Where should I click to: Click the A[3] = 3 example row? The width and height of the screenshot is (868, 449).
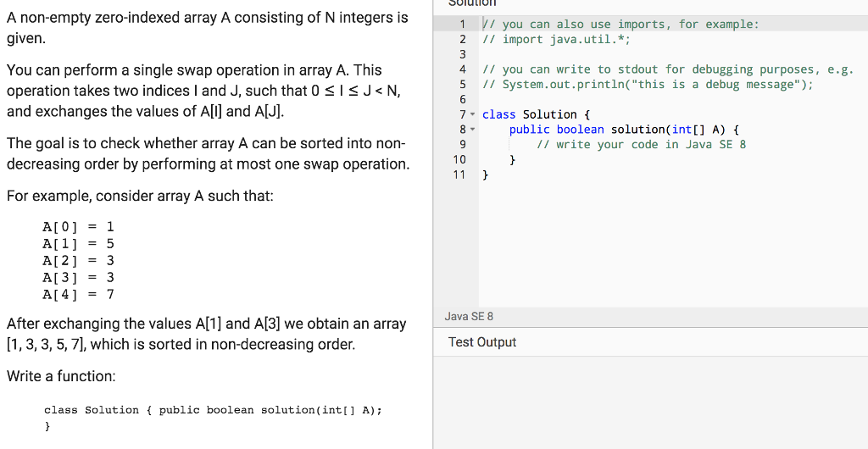pos(79,278)
